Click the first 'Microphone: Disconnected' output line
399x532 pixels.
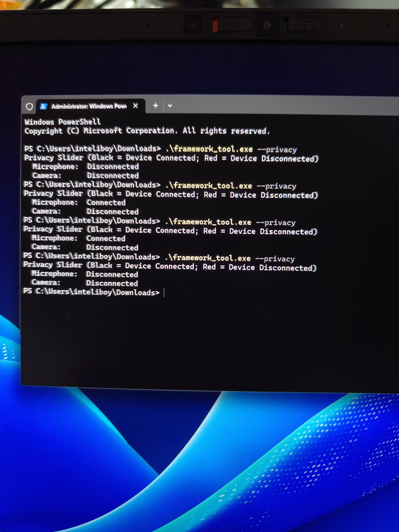click(x=86, y=167)
